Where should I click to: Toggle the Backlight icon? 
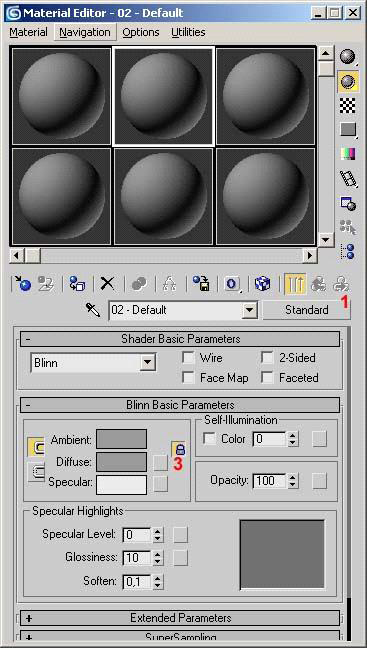coord(348,81)
